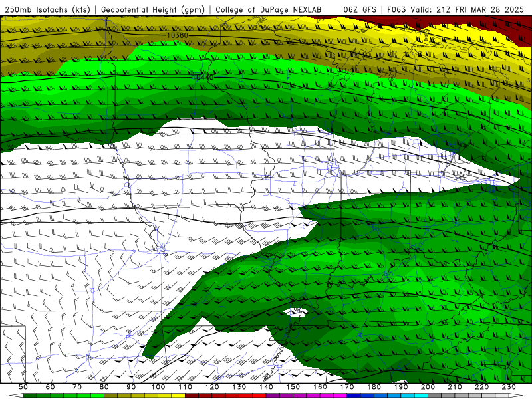Viewport: 532px width, 399px height.
Task: Click the 70 value on color scale
Action: [77, 387]
